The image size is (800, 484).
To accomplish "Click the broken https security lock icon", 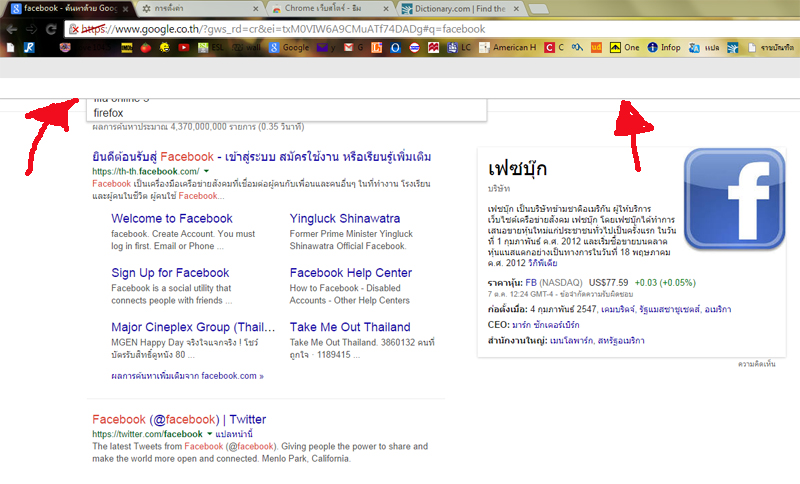I will tap(74, 30).
